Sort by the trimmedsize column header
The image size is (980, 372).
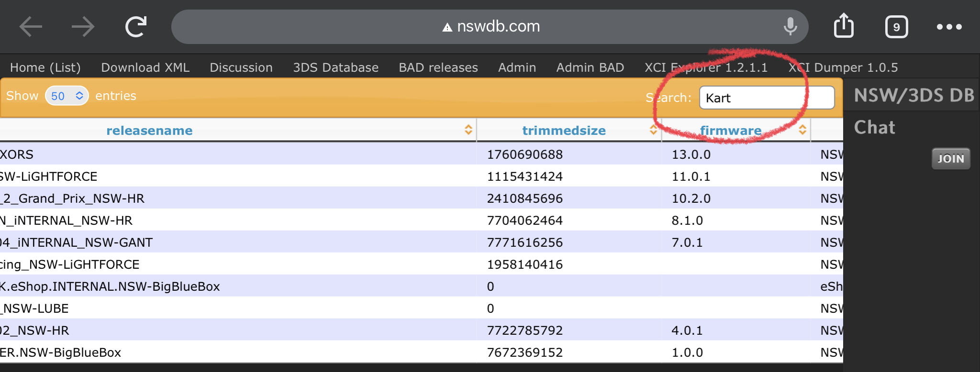tap(564, 131)
